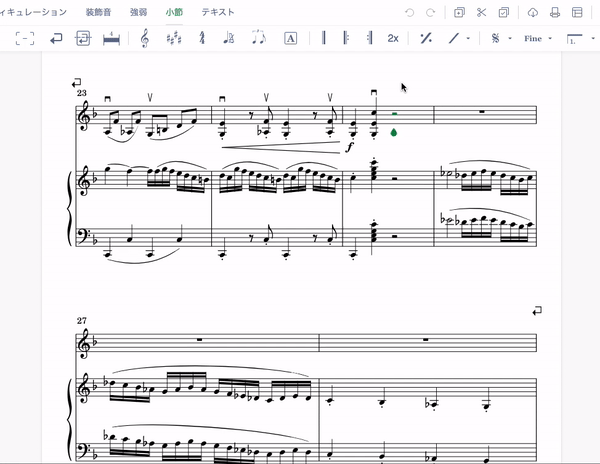Select the forte dynamic marking

(x=349, y=147)
